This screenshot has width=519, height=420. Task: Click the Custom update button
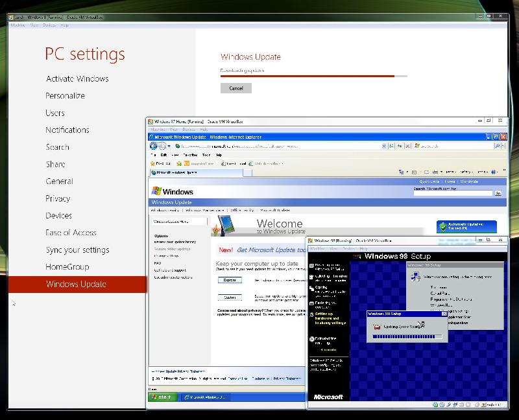point(230,297)
